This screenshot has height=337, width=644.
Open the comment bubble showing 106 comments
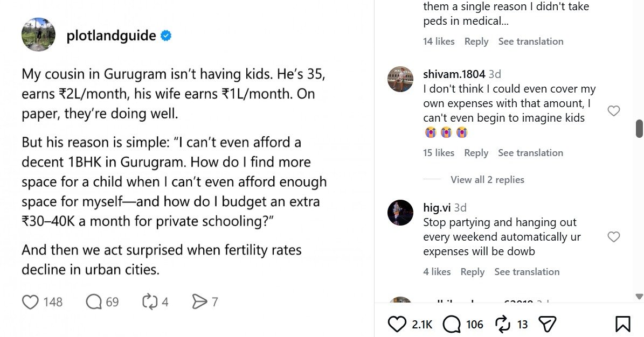[x=452, y=324]
